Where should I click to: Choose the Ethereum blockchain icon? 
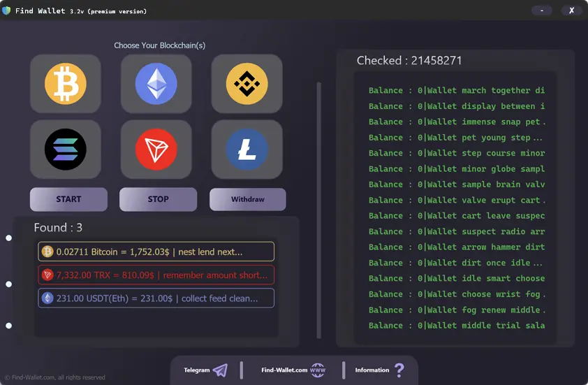156,84
